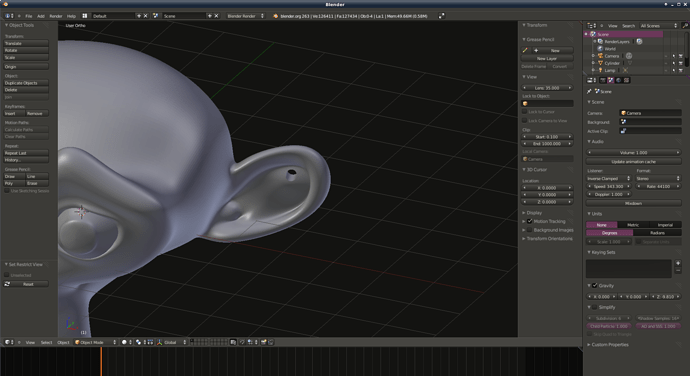Image resolution: width=690 pixels, height=376 pixels.
Task: Select Radians rotation units
Action: click(x=657, y=233)
